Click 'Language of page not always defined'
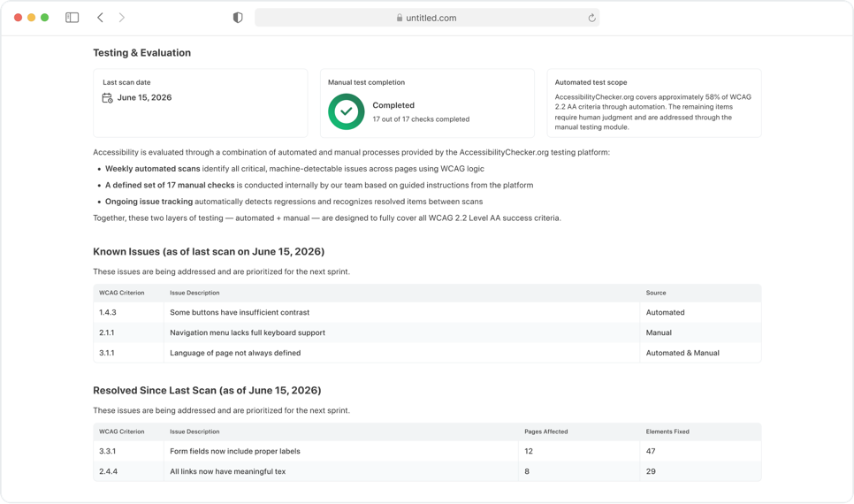The height and width of the screenshot is (504, 854). [x=235, y=353]
